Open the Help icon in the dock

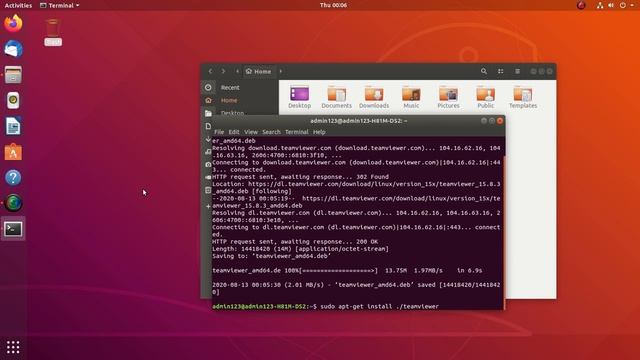pos(13,178)
